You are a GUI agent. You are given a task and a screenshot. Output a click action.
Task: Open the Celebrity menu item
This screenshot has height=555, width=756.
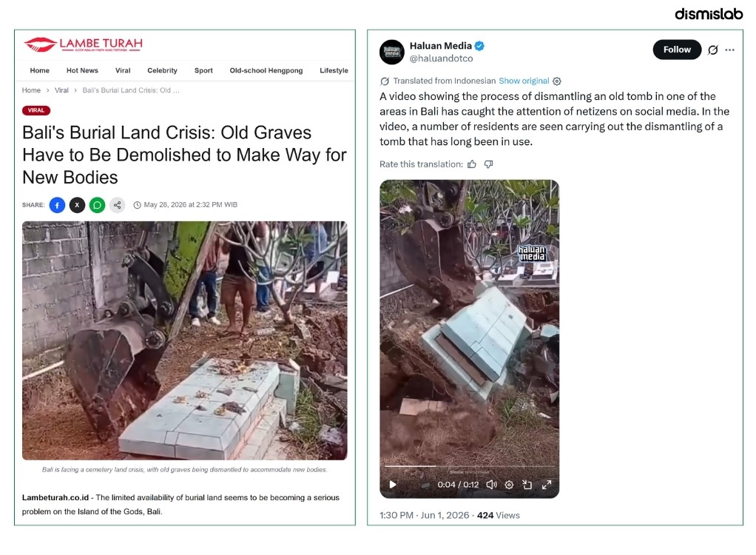(x=163, y=70)
